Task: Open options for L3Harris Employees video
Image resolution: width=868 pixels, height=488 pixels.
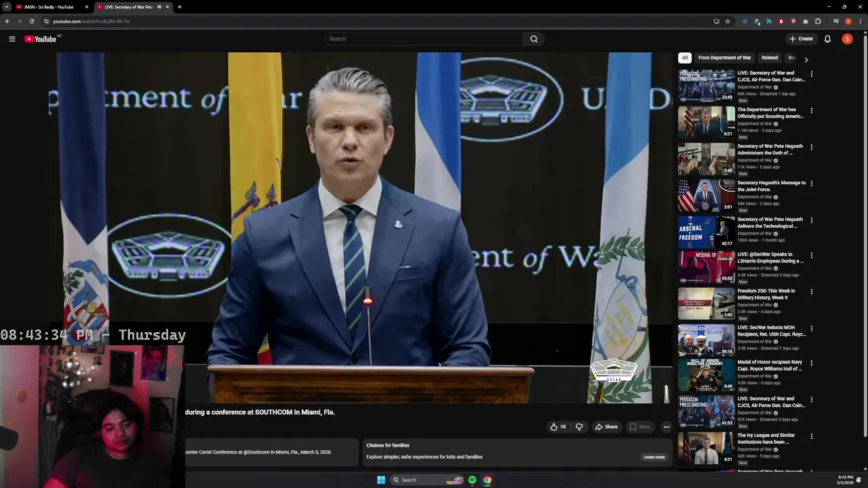Action: (x=811, y=256)
